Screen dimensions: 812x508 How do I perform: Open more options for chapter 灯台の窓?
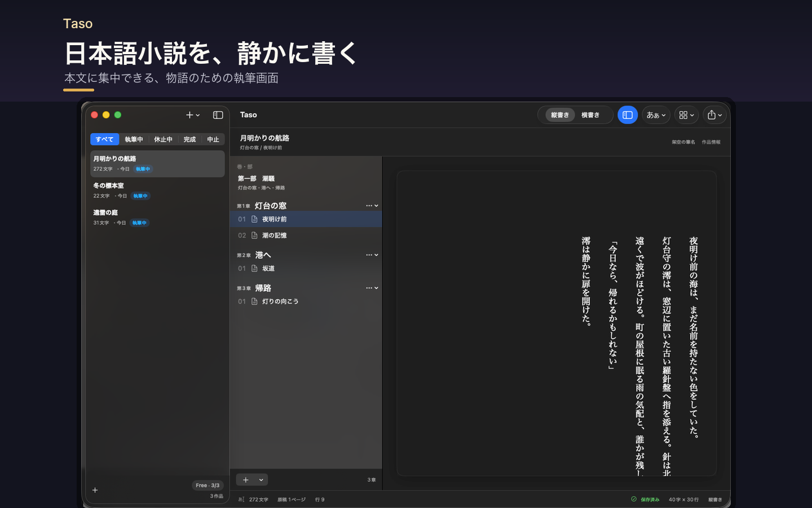(369, 206)
